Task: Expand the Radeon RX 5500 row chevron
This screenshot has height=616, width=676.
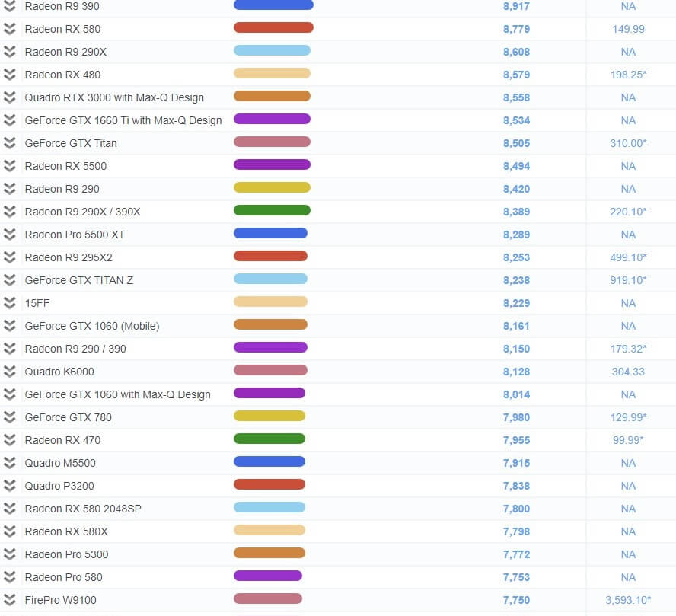Action: pos(9,166)
